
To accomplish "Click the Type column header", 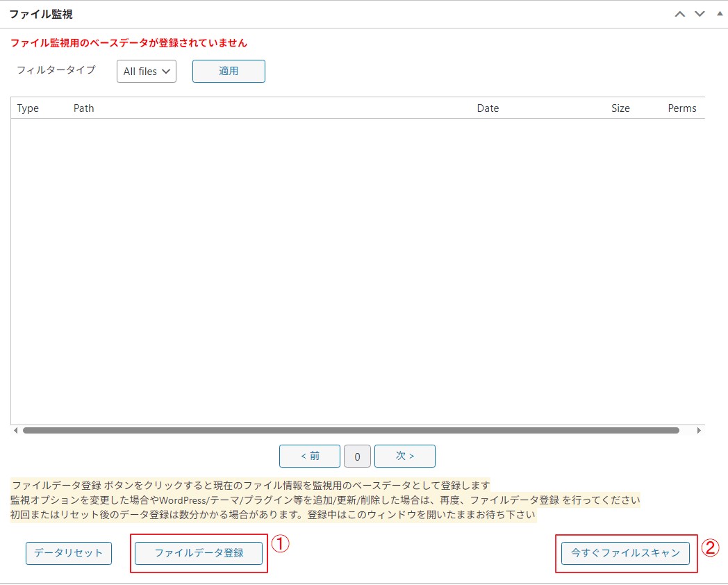I will pyautogui.click(x=28, y=108).
